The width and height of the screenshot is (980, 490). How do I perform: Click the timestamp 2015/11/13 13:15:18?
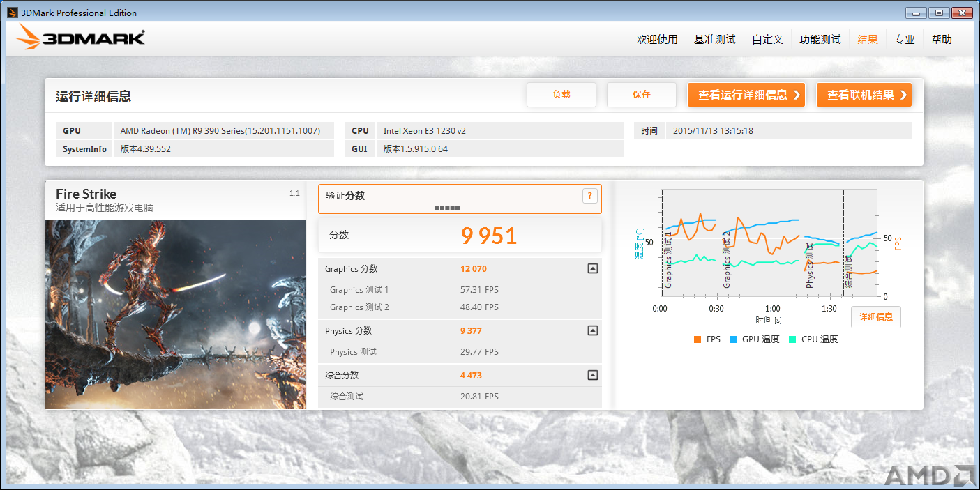pos(713,131)
